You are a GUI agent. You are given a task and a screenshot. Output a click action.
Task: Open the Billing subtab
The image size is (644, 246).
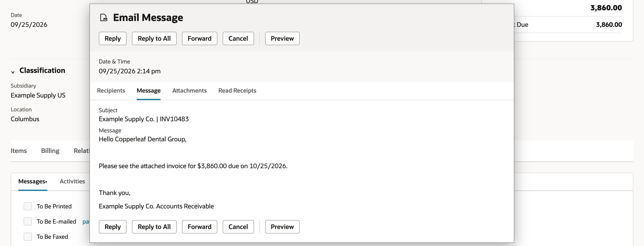[x=50, y=151]
